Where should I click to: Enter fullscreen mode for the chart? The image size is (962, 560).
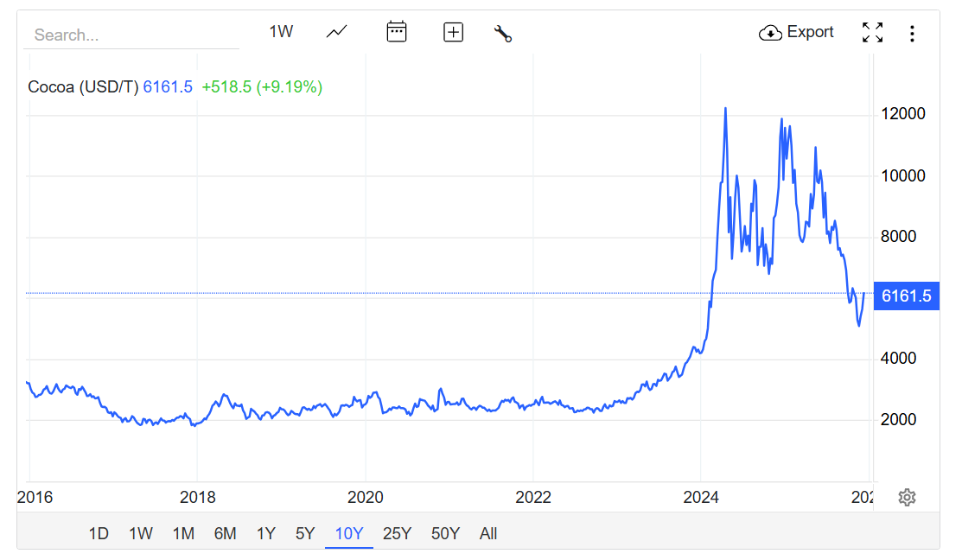(872, 33)
